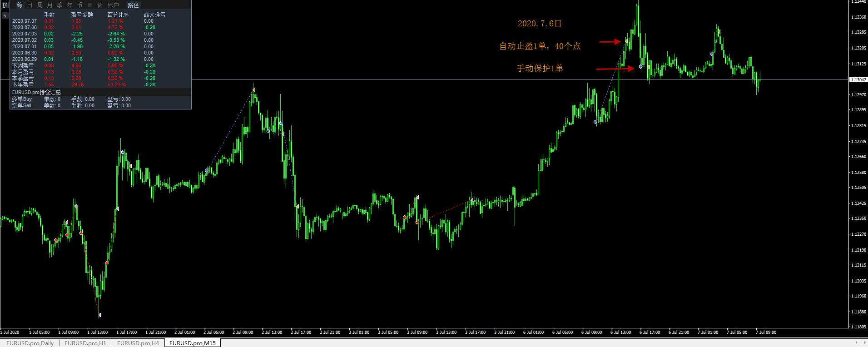
Task: Click weekly profit amount 4.96
Action: (76, 65)
